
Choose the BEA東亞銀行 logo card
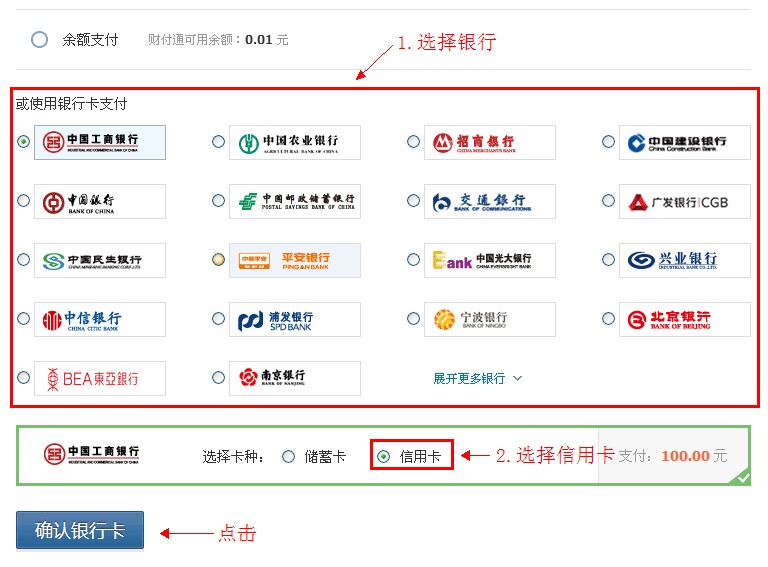coord(100,378)
